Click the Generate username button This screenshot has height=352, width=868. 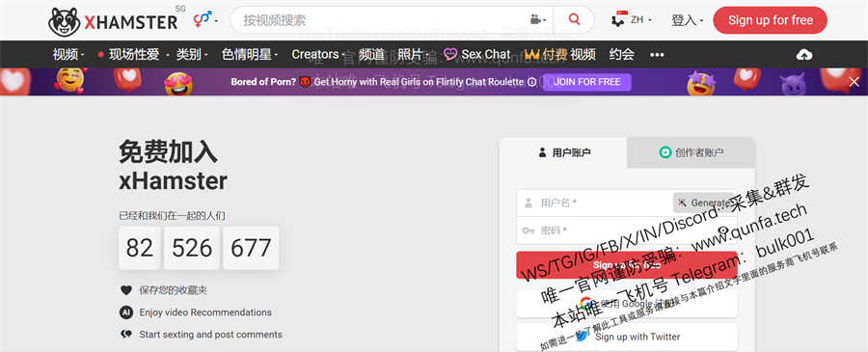(703, 203)
